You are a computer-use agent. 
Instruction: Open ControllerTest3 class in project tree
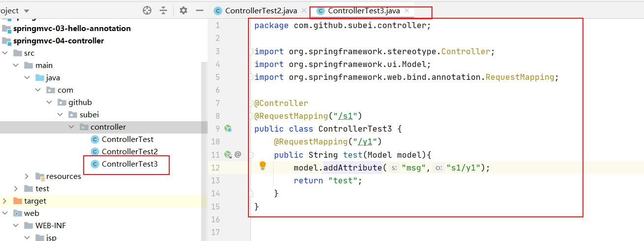pos(129,164)
